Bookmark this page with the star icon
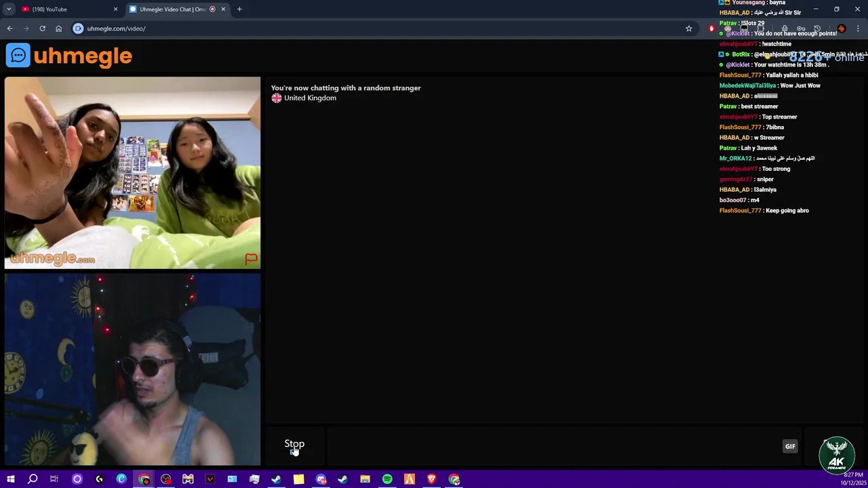This screenshot has width=868, height=488. tap(689, 28)
